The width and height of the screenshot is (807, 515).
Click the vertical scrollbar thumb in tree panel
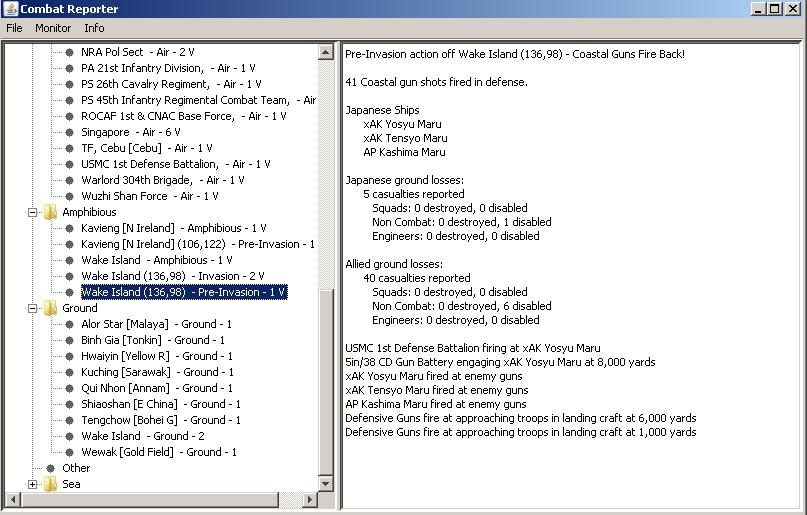pyautogui.click(x=326, y=382)
